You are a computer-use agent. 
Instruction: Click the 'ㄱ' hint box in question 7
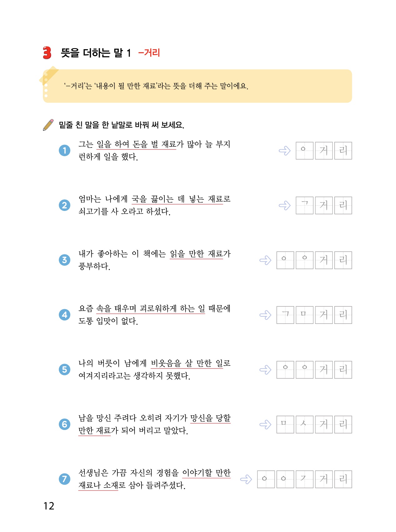(x=304, y=479)
